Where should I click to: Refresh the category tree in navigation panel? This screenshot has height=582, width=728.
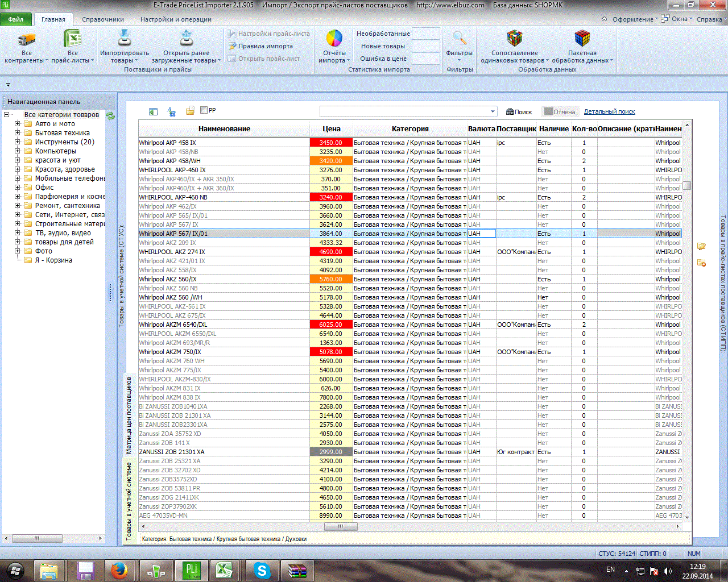110,115
